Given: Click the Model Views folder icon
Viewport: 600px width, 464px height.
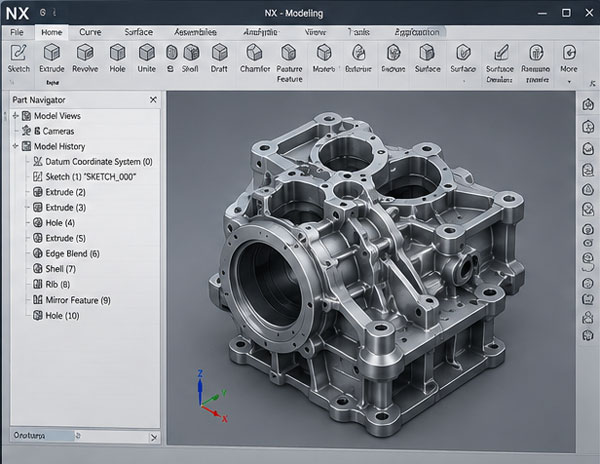Looking at the screenshot, I should pyautogui.click(x=26, y=116).
